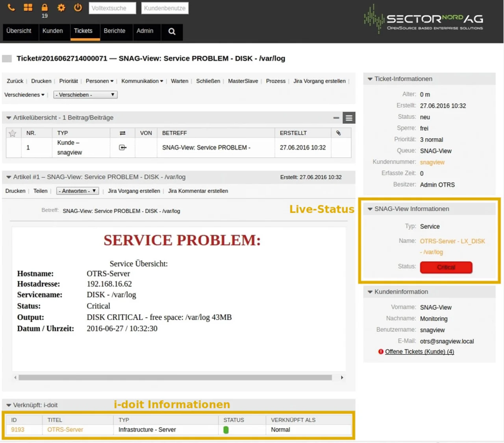Click the article direction icon in row 1

coord(123,147)
